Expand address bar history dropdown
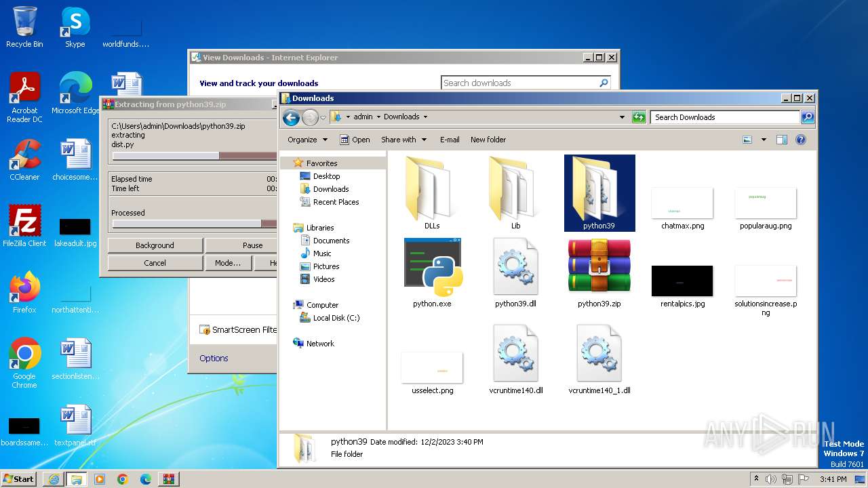The height and width of the screenshot is (488, 868). (x=622, y=117)
